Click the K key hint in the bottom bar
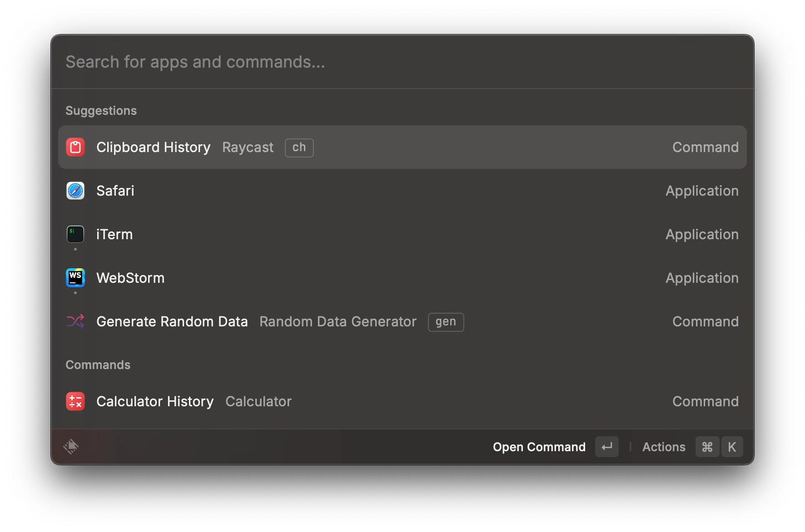The height and width of the screenshot is (532, 805). click(732, 447)
